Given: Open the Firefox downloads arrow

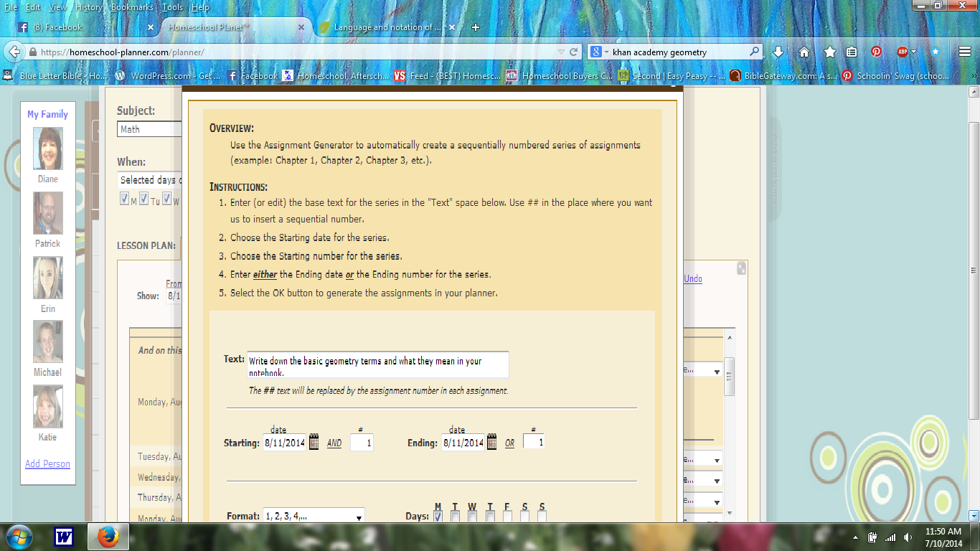Looking at the screenshot, I should point(778,52).
